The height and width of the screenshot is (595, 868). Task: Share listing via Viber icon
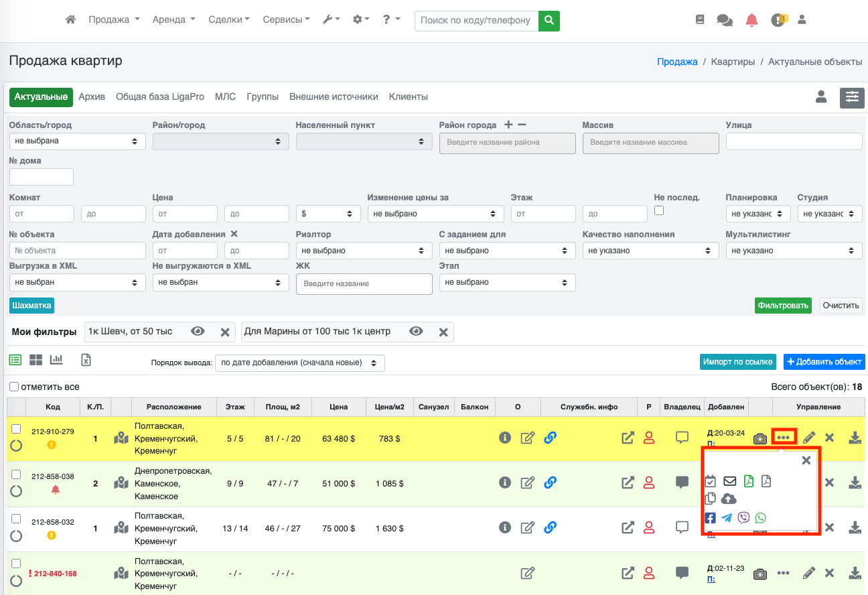(743, 518)
